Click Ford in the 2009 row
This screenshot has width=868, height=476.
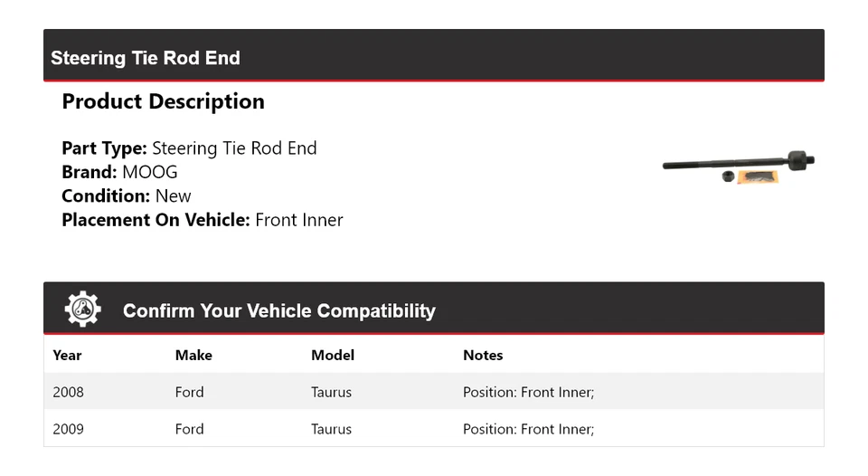[x=190, y=429]
